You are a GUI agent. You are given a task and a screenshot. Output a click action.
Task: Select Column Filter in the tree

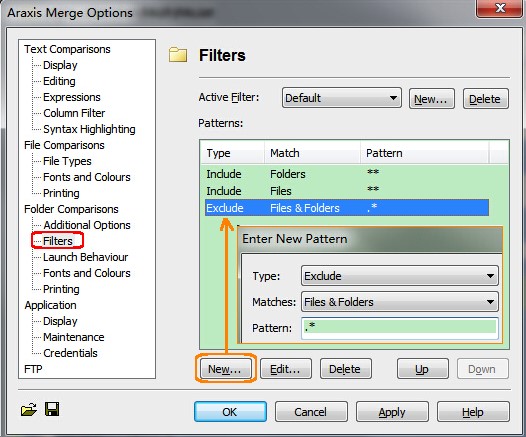pyautogui.click(x=74, y=113)
